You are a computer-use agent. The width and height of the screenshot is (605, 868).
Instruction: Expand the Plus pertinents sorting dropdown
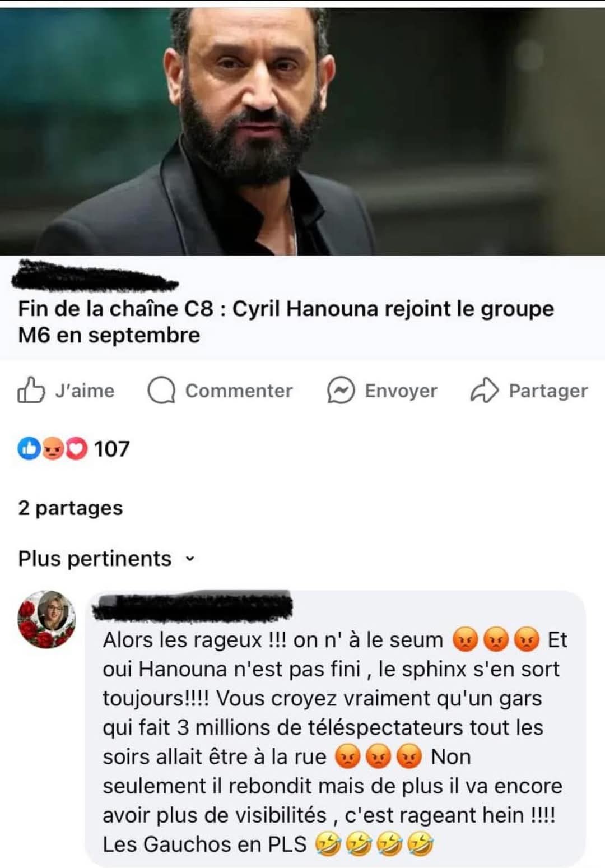(106, 559)
